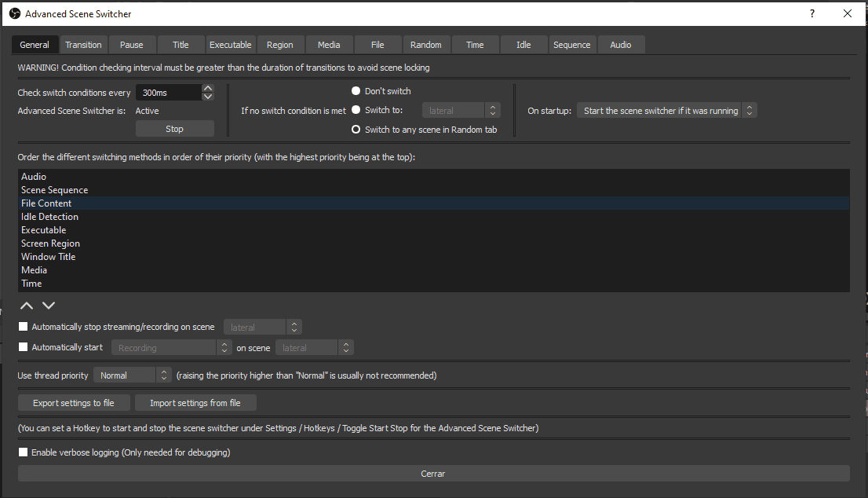Viewport: 868px width, 498px height.
Task: Tick the Automatically start checkbox
Action: tap(24, 346)
